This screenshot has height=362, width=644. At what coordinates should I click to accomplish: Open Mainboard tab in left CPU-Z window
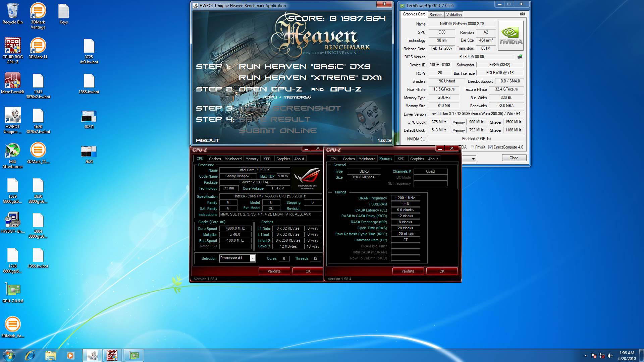coord(233,159)
